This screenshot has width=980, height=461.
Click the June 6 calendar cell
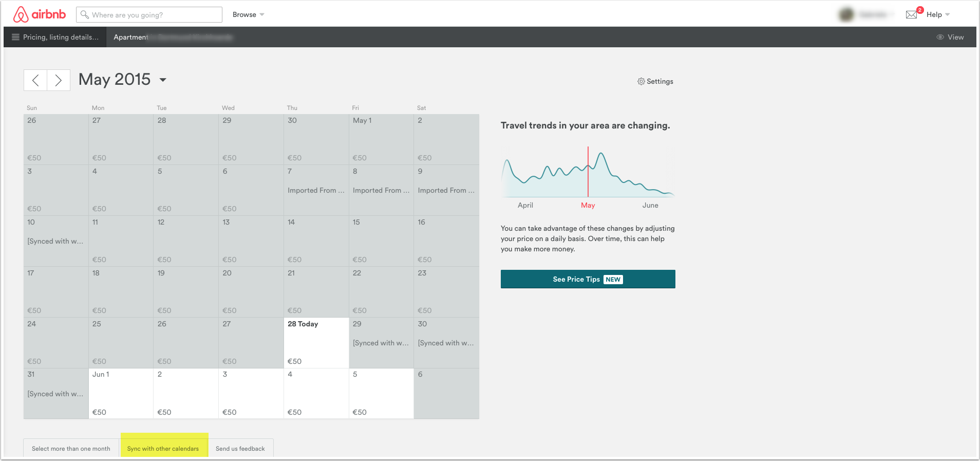coord(446,394)
